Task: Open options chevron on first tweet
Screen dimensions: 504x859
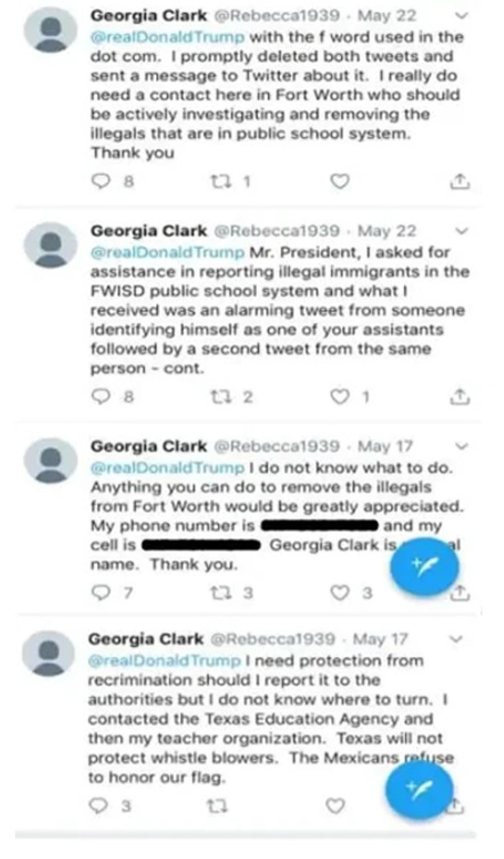Action: point(462,15)
